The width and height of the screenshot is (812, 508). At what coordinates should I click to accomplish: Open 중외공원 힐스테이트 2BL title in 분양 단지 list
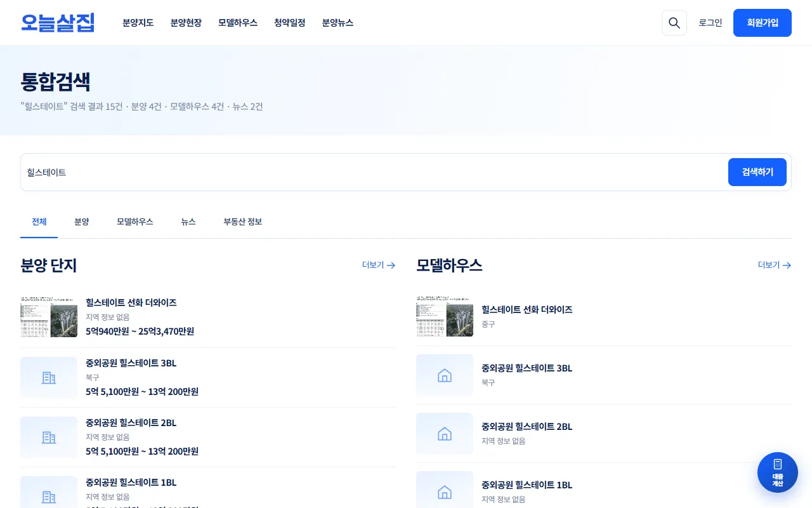[131, 423]
